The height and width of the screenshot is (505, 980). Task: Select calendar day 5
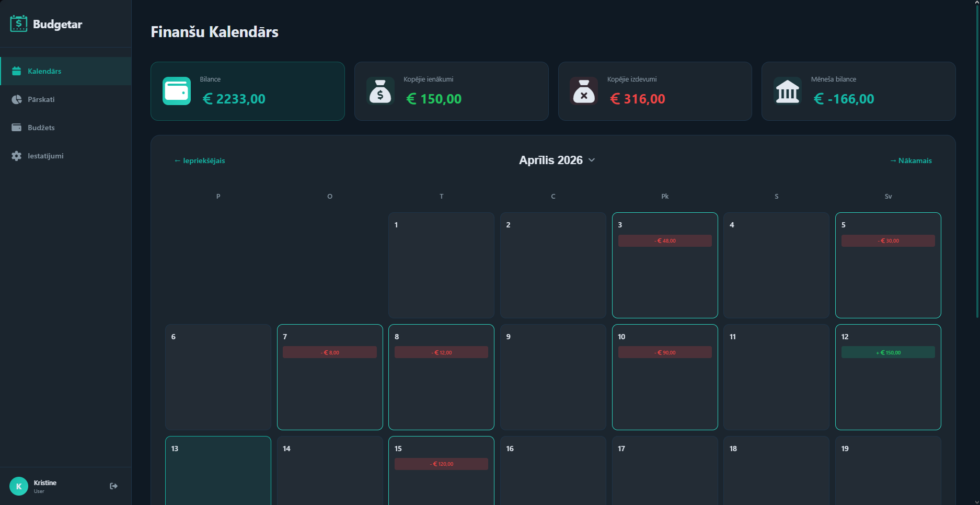pyautogui.click(x=888, y=265)
